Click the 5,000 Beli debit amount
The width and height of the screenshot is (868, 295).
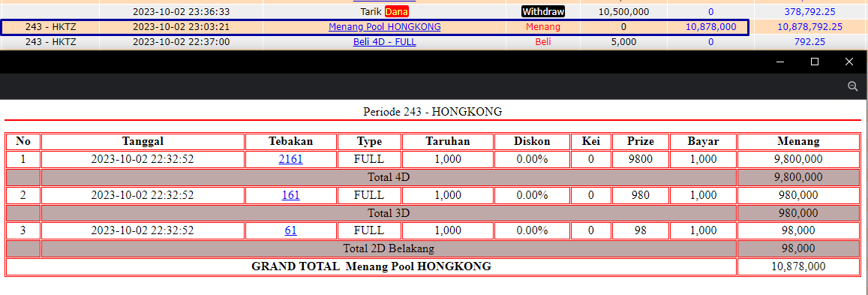(x=624, y=41)
